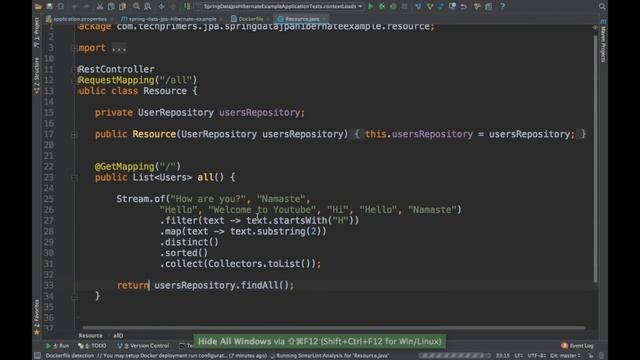Open the Maven Projects side tab
This screenshot has width=640, height=360.
pyautogui.click(x=603, y=41)
